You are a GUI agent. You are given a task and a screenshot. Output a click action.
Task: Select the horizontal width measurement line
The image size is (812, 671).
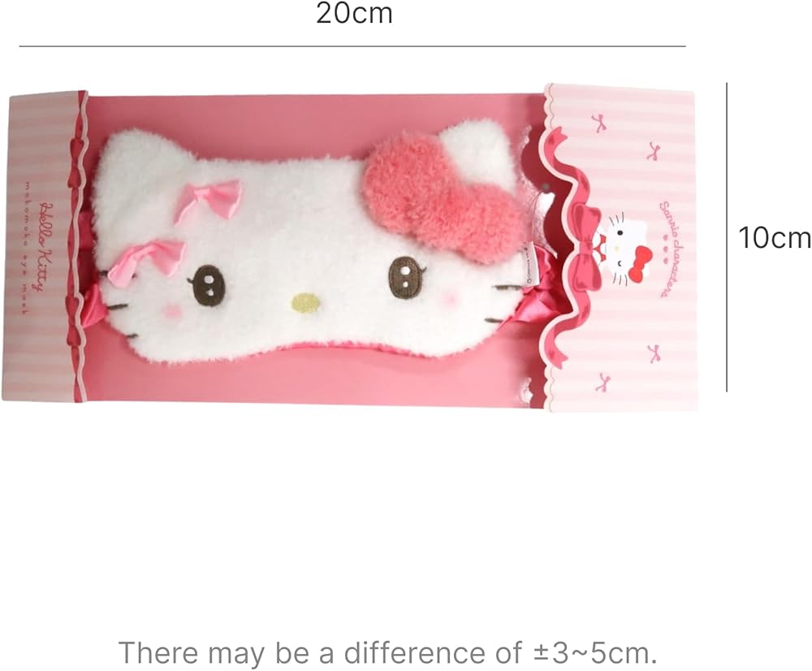tap(352, 46)
